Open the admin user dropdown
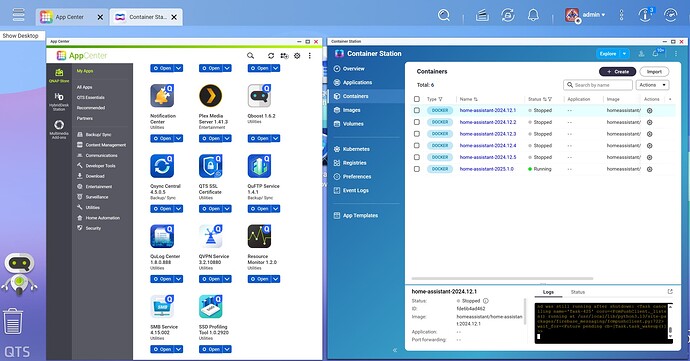The image size is (690, 361). tap(593, 15)
